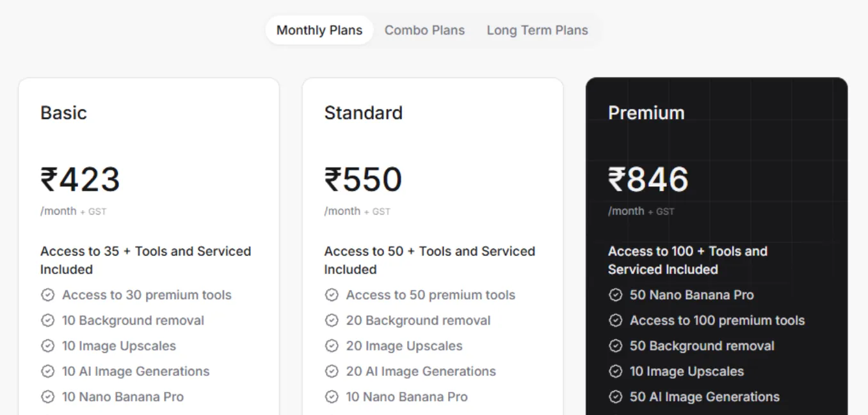Click the checkmark icon next to 10 Background removal
The image size is (868, 415).
49,320
